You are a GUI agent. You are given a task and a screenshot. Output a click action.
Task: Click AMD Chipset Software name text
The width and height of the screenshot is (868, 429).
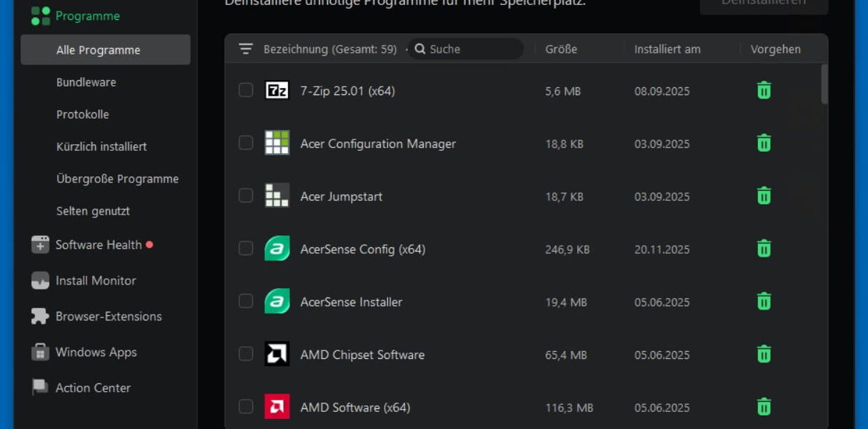[362, 355]
